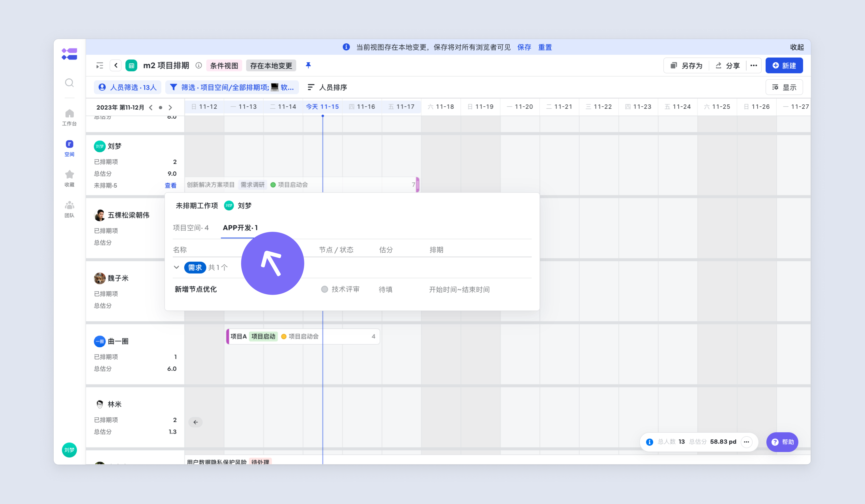Image resolution: width=865 pixels, height=504 pixels.
Task: Jump to today using the dot button
Action: [x=160, y=107]
